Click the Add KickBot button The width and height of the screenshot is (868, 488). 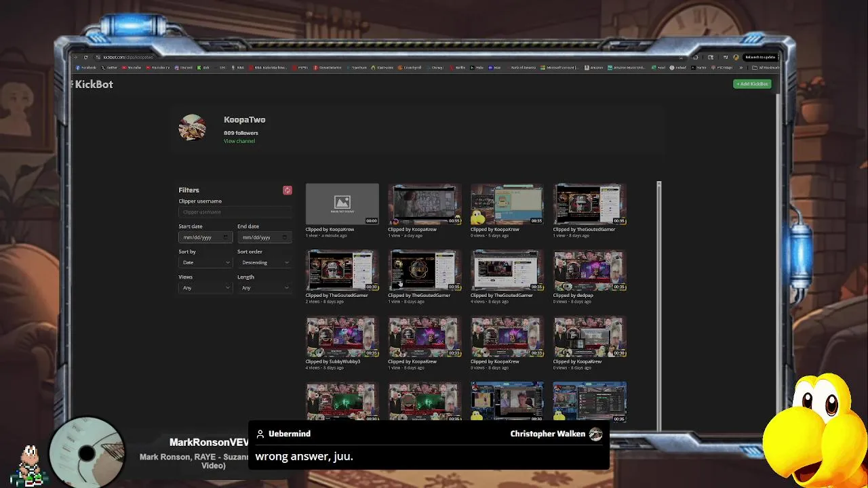pyautogui.click(x=752, y=84)
